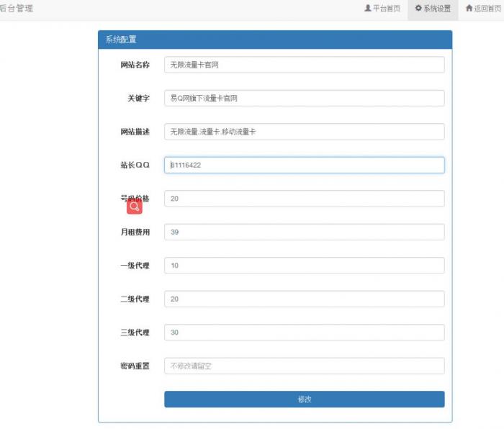
Task: Click the 站长QQ number field
Action: (304, 165)
